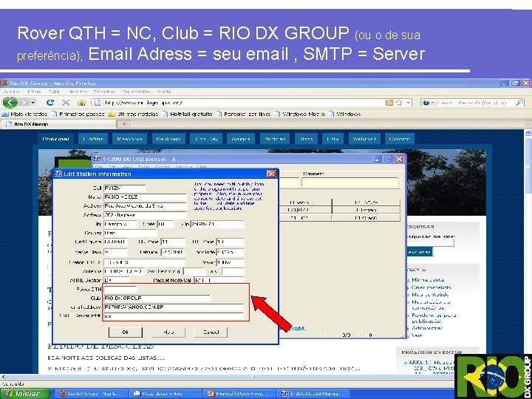The height and width of the screenshot is (399, 532).
Task: Click the Comment field in the N1MM logger window
Action: point(349,183)
